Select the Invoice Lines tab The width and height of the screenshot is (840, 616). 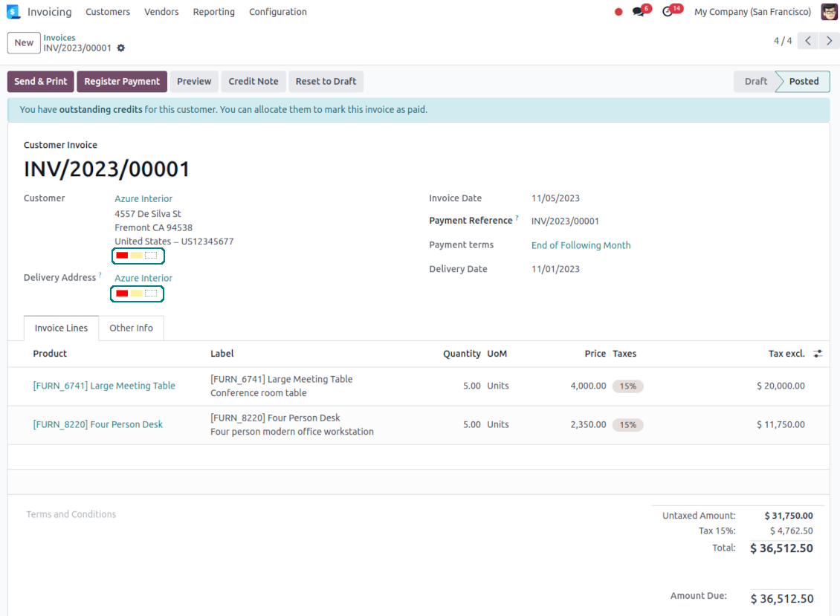tap(61, 328)
